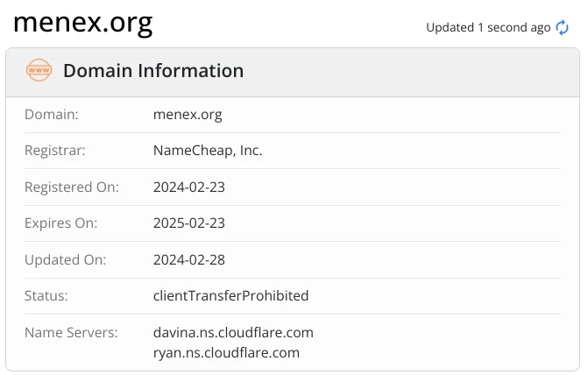
Task: Click the blue refresh icon
Action: click(x=562, y=28)
